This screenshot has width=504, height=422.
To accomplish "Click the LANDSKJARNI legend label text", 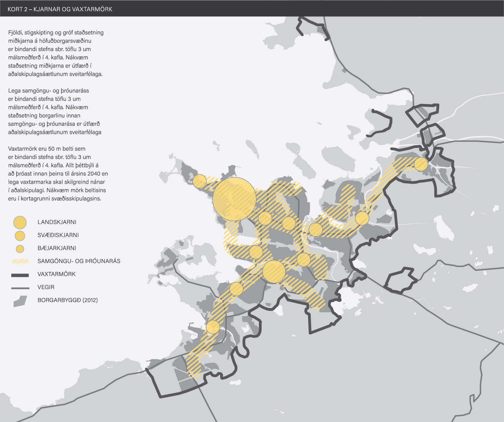I will [x=57, y=222].
